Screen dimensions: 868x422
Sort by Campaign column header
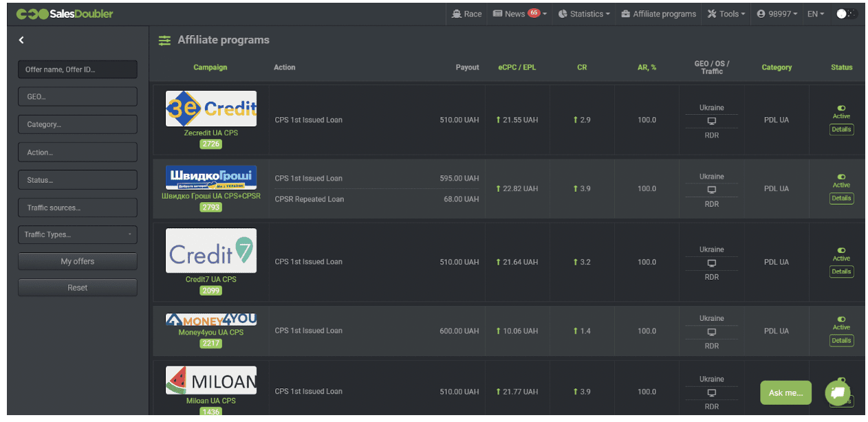(210, 67)
